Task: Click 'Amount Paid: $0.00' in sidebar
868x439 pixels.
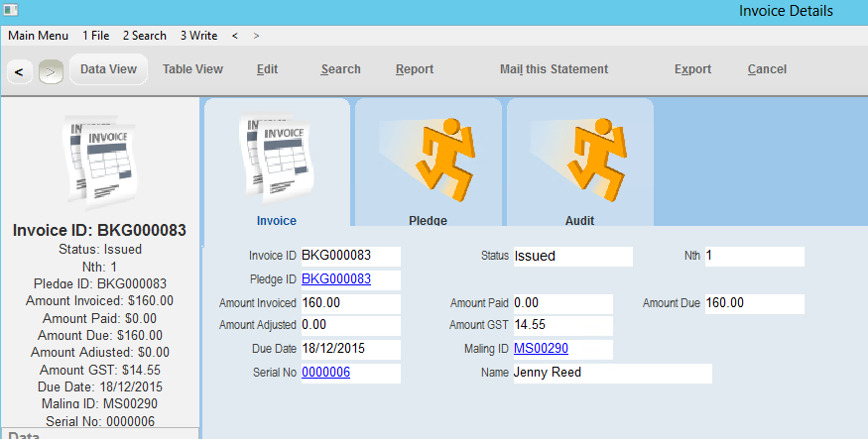Action: point(99,318)
